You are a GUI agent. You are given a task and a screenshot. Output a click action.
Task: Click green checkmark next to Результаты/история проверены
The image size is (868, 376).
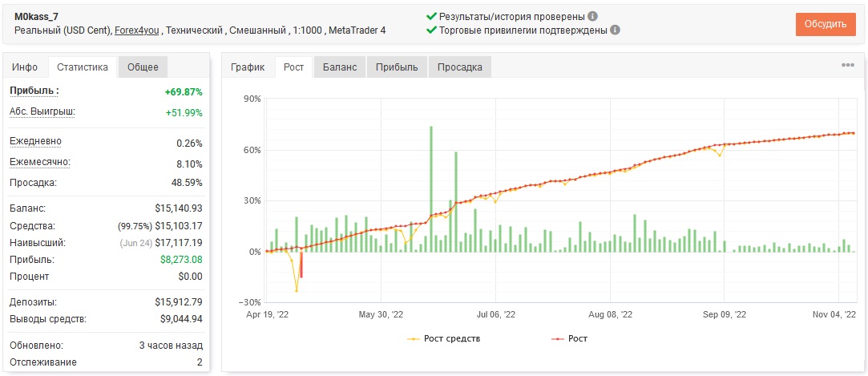(x=432, y=16)
